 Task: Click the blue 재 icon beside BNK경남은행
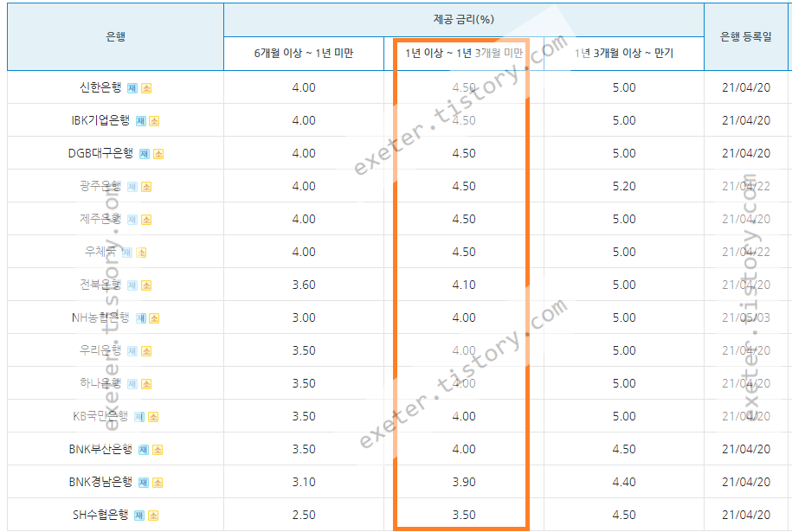143,483
